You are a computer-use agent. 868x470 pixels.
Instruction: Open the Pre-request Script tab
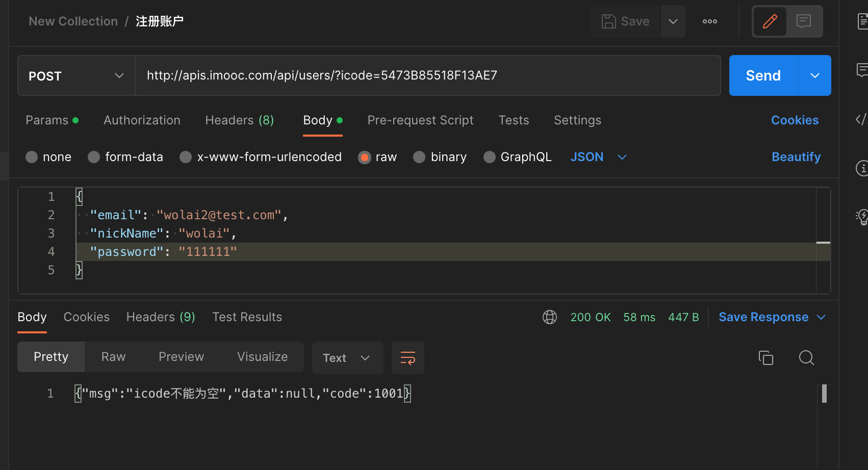420,120
